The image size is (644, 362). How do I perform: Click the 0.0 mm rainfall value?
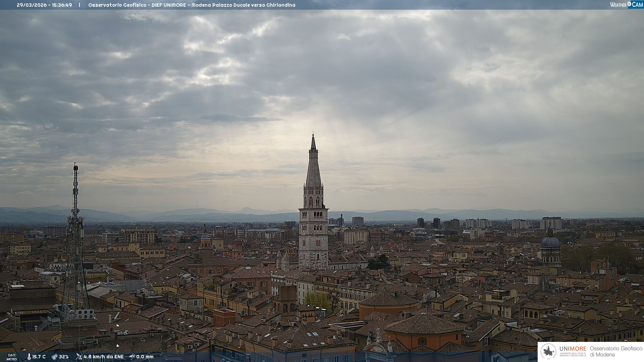(x=145, y=357)
